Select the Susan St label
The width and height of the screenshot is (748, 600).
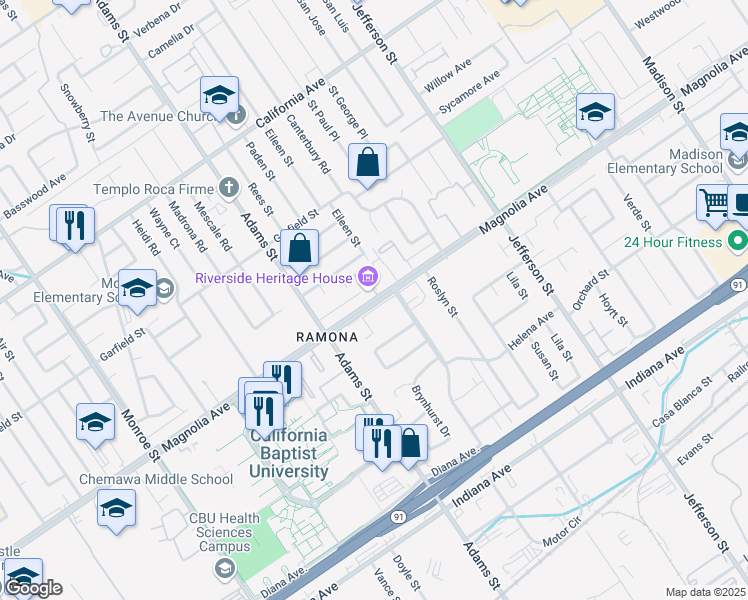point(545,361)
